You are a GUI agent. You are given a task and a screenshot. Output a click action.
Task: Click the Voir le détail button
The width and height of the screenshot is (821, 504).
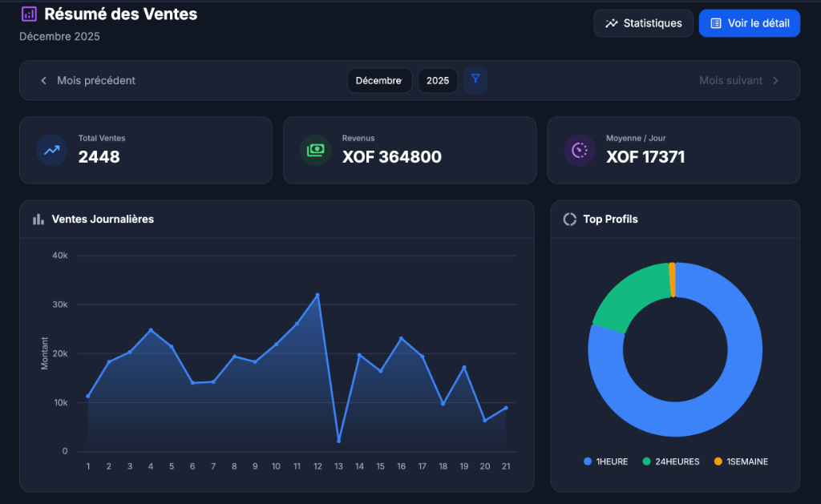(749, 23)
